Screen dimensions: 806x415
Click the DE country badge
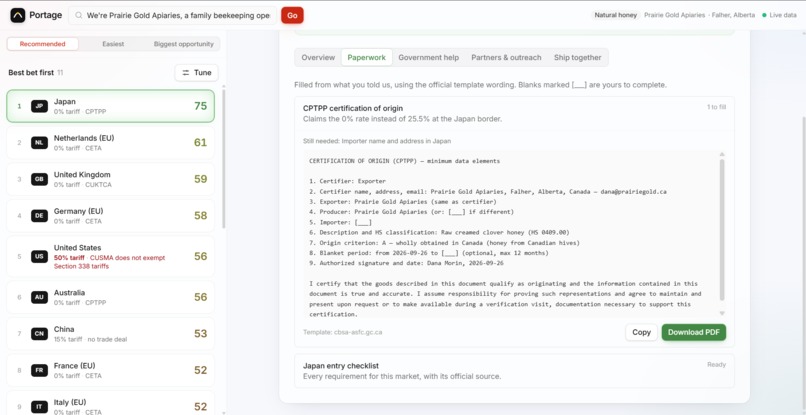(40, 216)
